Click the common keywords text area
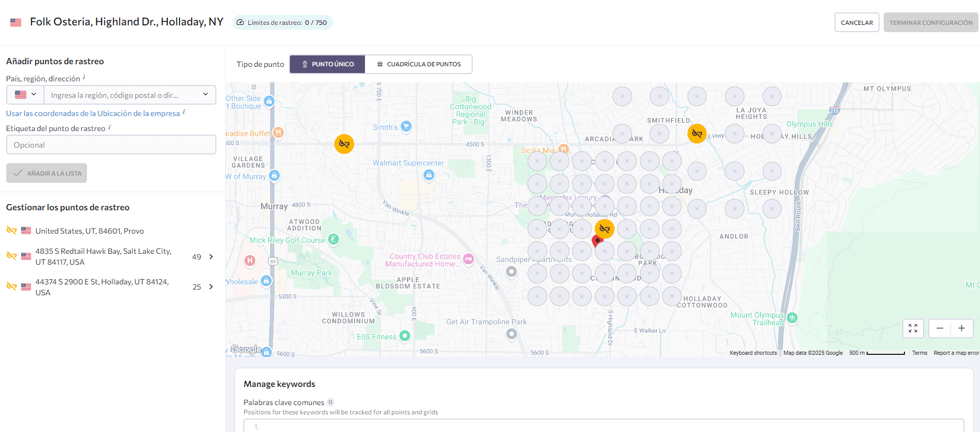Viewport: 980px width, 432px height. point(604,425)
